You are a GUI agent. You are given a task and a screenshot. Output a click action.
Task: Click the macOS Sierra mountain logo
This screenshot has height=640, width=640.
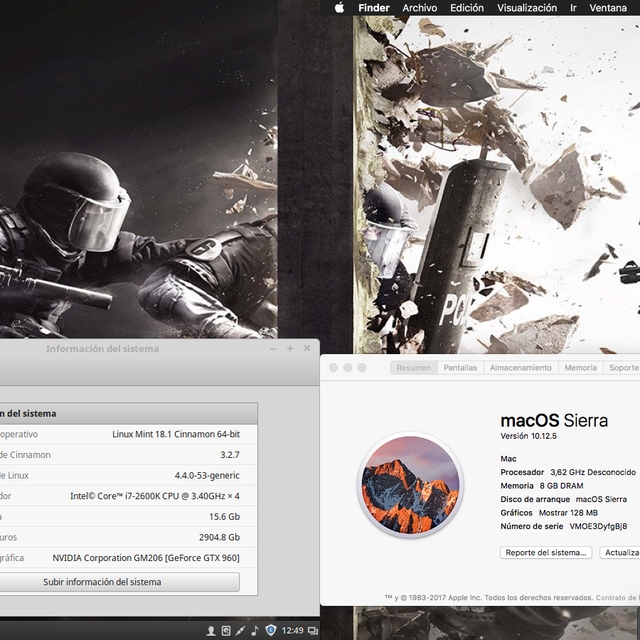coord(410,484)
